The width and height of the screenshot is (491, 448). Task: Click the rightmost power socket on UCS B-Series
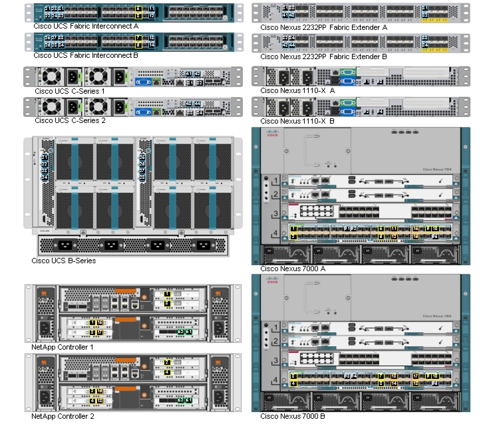[x=203, y=245]
